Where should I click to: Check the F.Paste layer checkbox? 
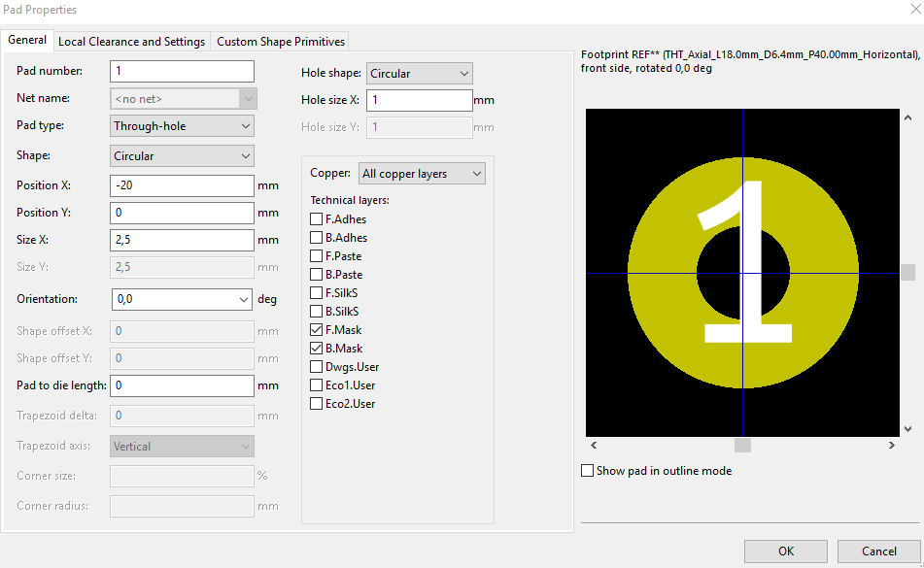(316, 255)
